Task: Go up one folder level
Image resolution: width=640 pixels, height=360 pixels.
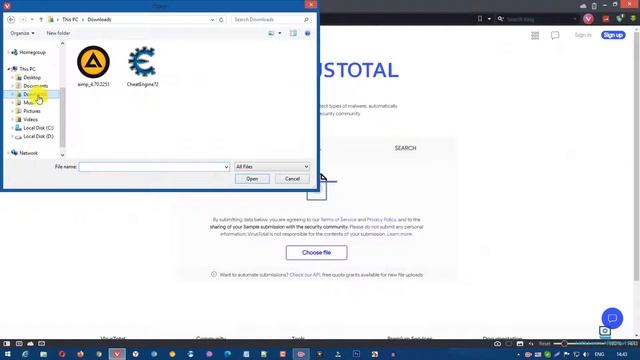Action: (x=41, y=20)
